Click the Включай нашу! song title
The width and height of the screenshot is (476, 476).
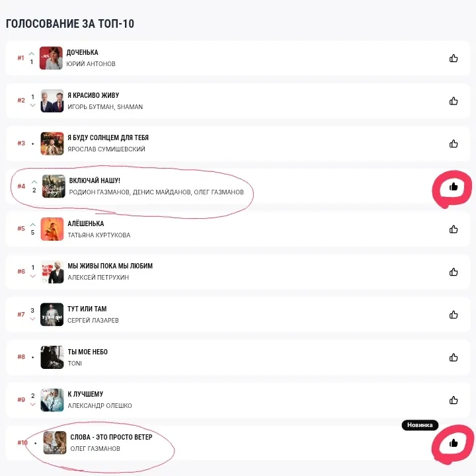95,180
